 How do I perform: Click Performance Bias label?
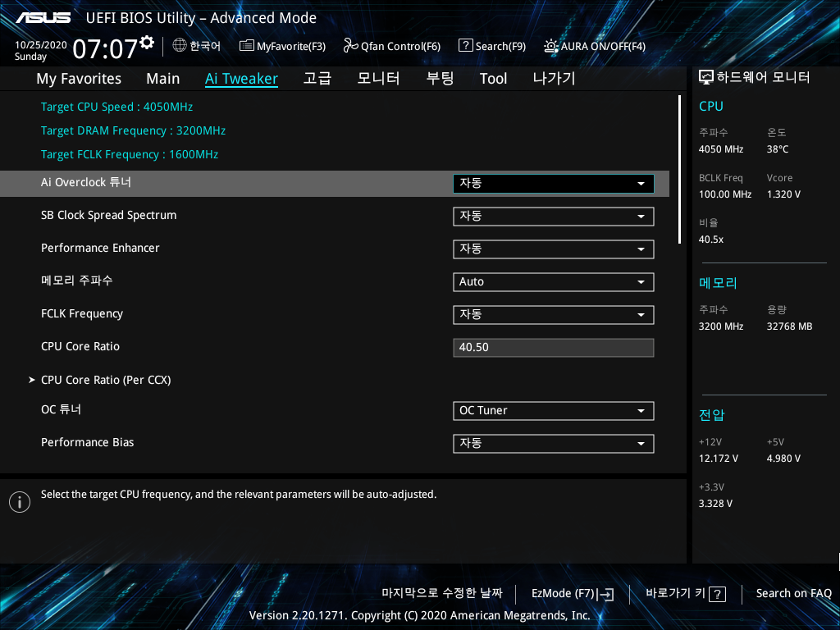coord(87,442)
